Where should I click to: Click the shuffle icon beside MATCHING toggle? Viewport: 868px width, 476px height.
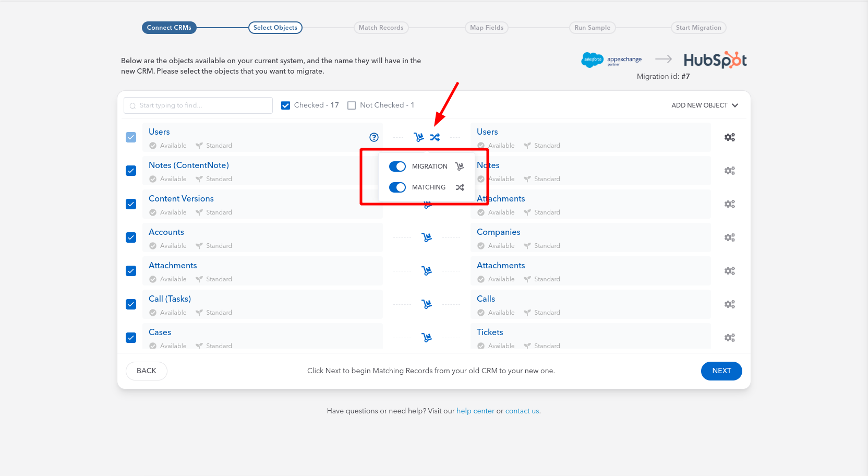(460, 187)
